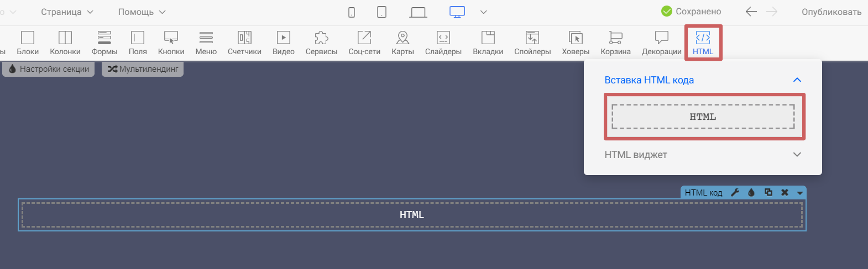Switch to tablet preview mode
This screenshot has height=269, width=868.
pyautogui.click(x=381, y=12)
